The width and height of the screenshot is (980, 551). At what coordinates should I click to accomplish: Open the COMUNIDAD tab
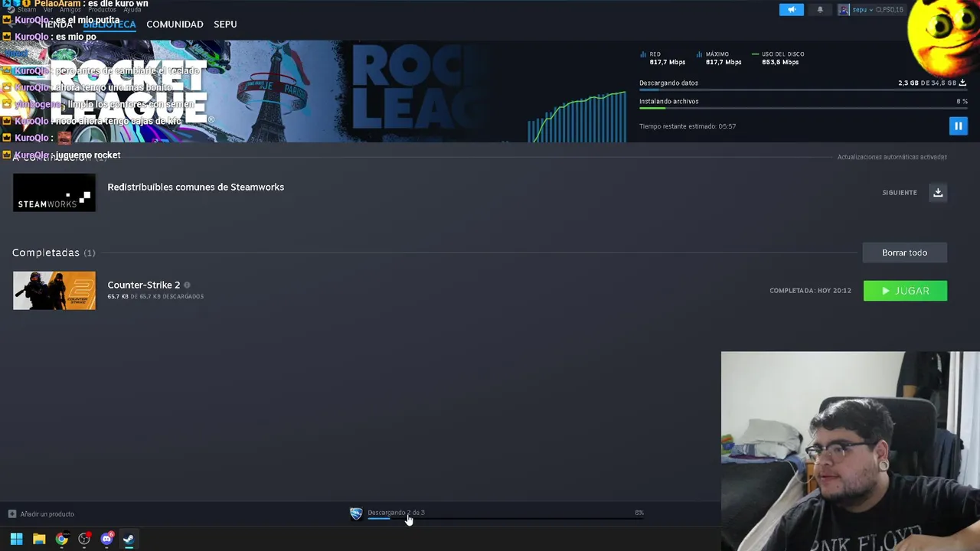point(175,24)
